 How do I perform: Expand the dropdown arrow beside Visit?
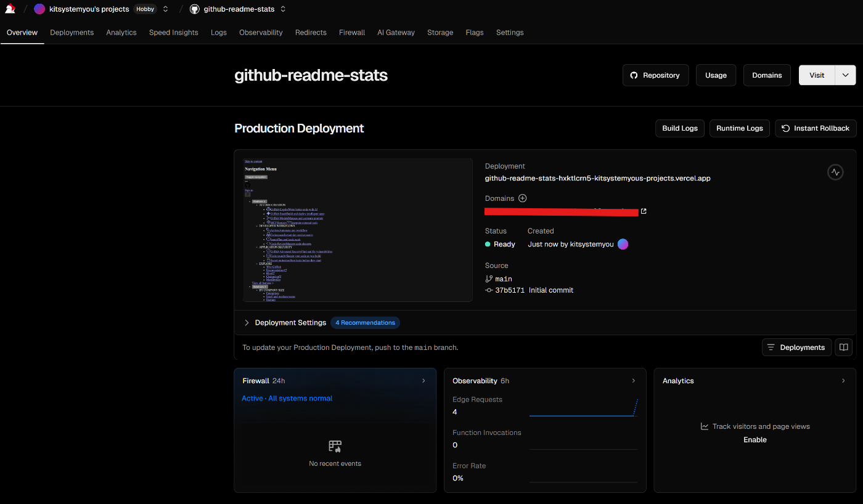pos(846,75)
